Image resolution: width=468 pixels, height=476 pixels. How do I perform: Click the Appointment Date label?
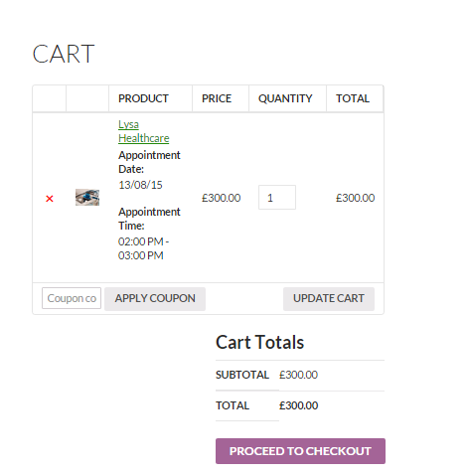tap(149, 162)
